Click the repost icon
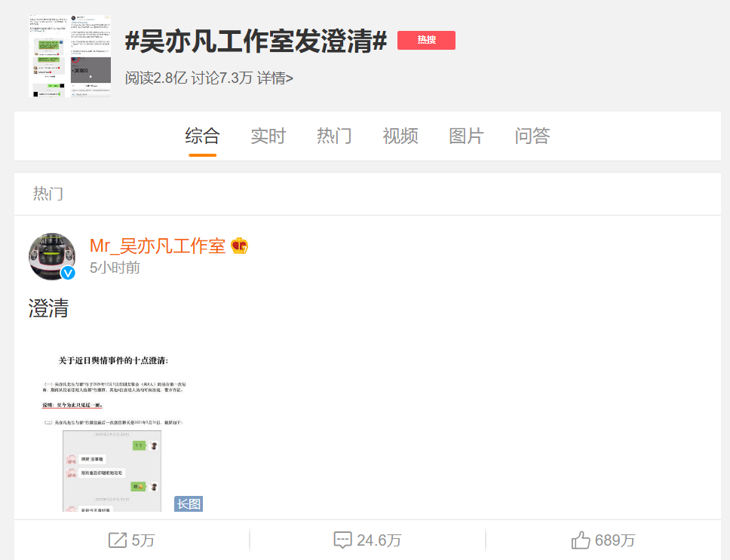730x560 pixels. 118,540
